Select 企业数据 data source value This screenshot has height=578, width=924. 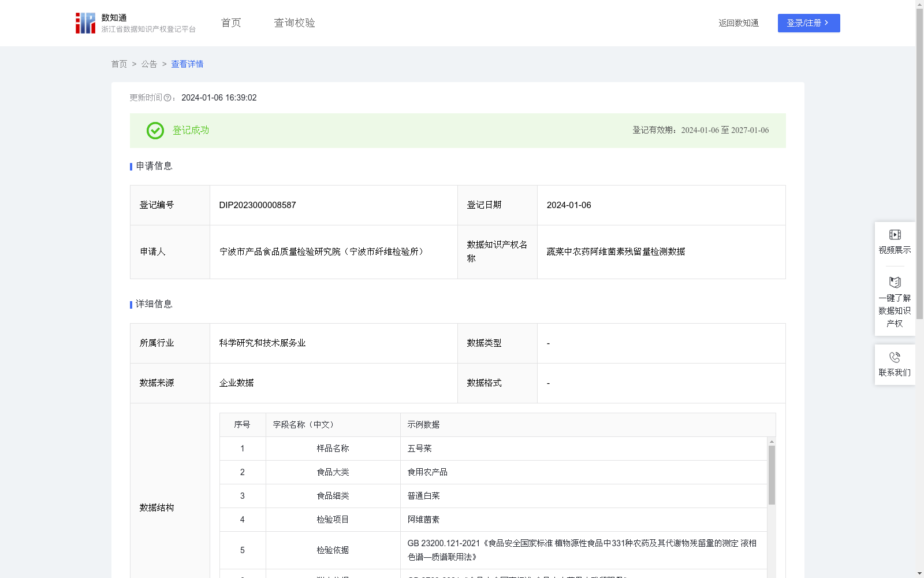(237, 383)
